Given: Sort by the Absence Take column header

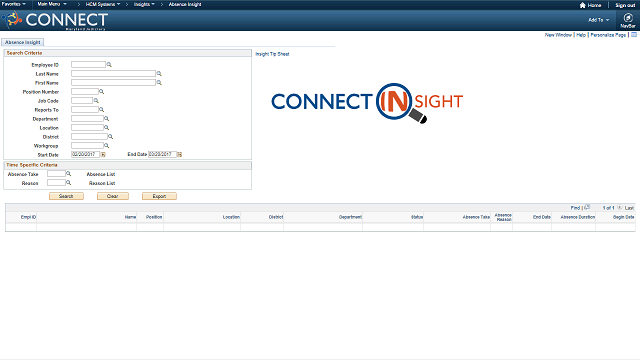Looking at the screenshot, I should tap(476, 217).
